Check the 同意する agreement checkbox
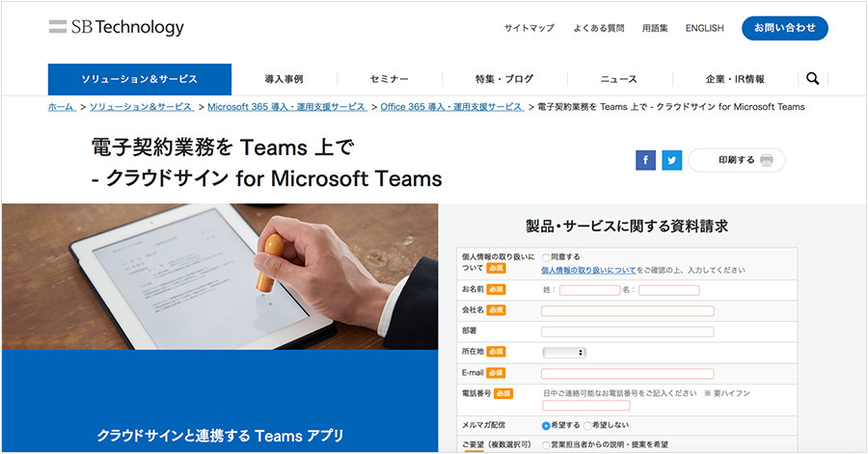This screenshot has height=454, width=868. point(546,257)
